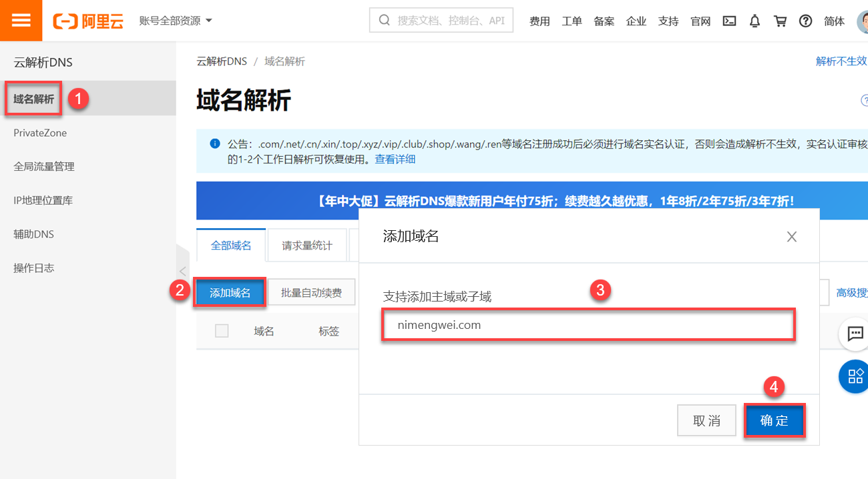868x479 pixels.
Task: Click the Alibaba Cloud logo
Action: 88,21
